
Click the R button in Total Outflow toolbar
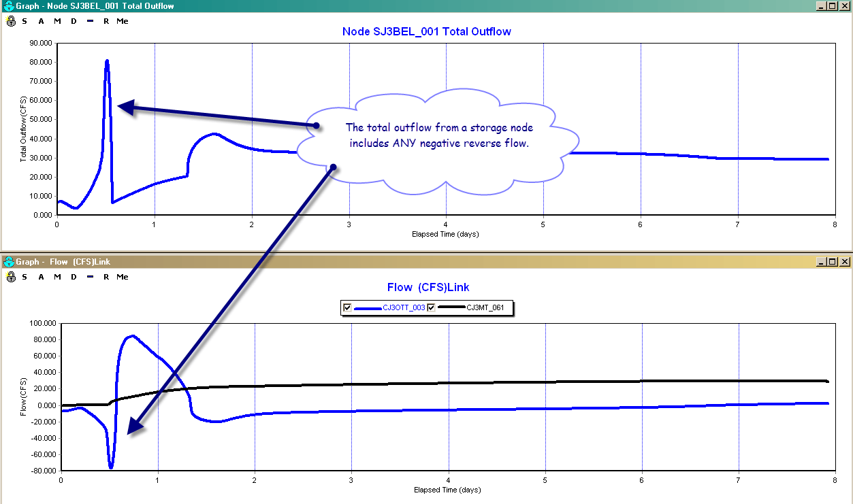(106, 21)
